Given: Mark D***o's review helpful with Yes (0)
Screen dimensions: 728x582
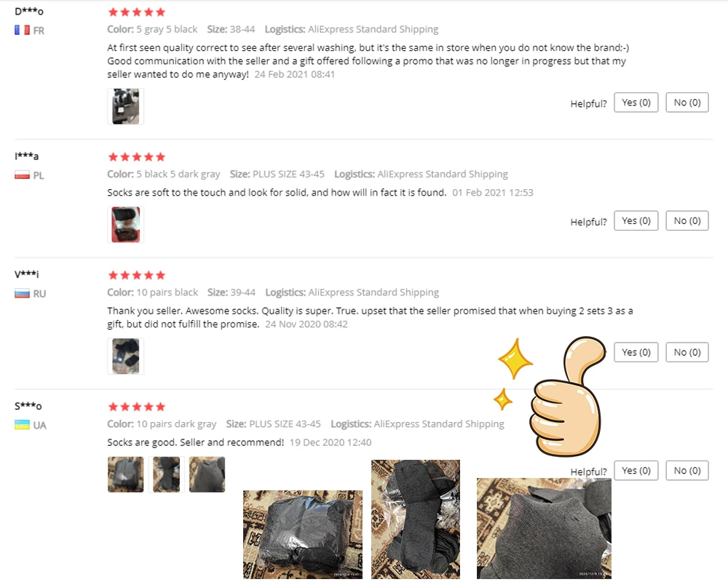Looking at the screenshot, I should point(636,103).
